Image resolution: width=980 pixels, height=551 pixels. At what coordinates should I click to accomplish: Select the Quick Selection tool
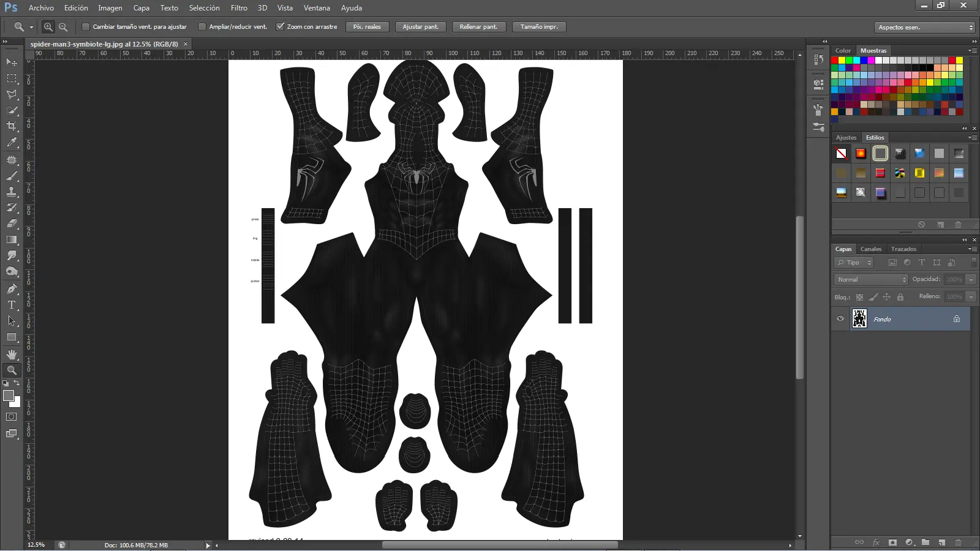click(12, 110)
